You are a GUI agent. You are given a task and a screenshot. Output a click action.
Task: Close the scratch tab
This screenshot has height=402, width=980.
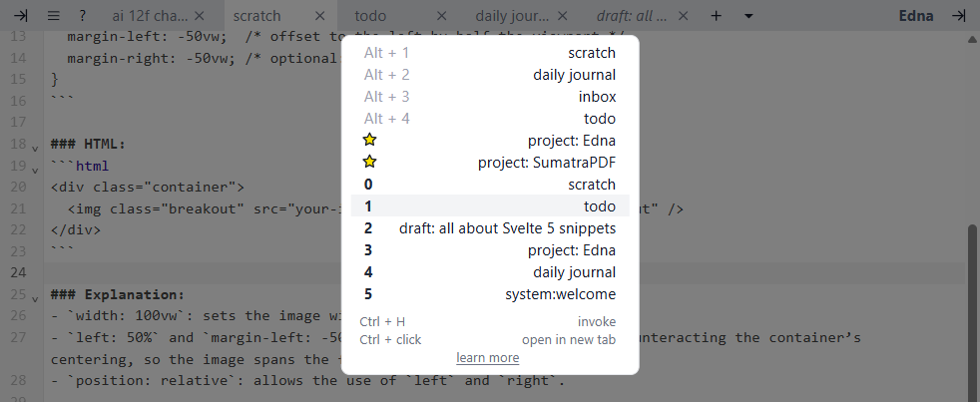[x=320, y=16]
